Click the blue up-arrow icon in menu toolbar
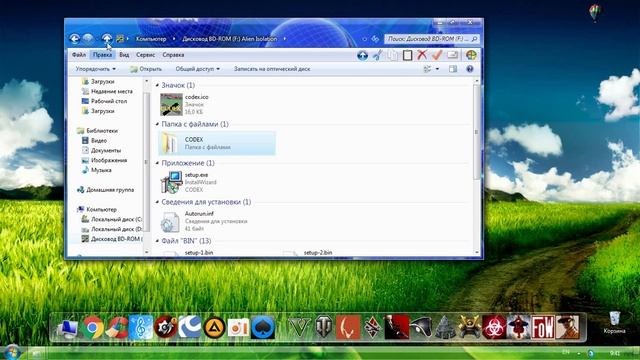The width and height of the screenshot is (640, 360). coord(362,55)
